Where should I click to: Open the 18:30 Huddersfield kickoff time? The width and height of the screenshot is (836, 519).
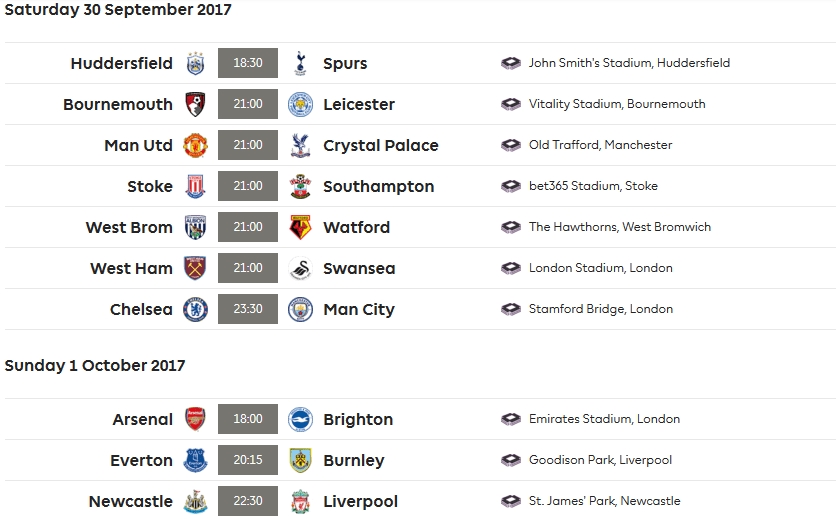pos(247,63)
